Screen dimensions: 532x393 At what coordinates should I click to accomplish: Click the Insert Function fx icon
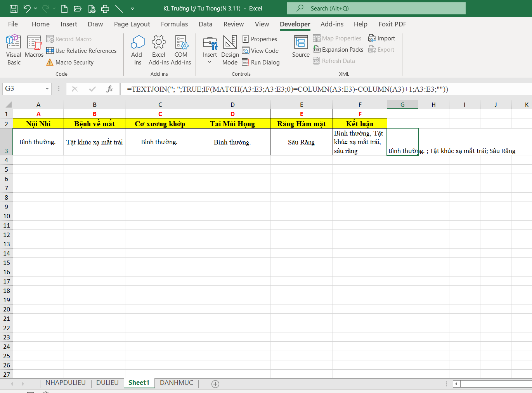point(109,89)
